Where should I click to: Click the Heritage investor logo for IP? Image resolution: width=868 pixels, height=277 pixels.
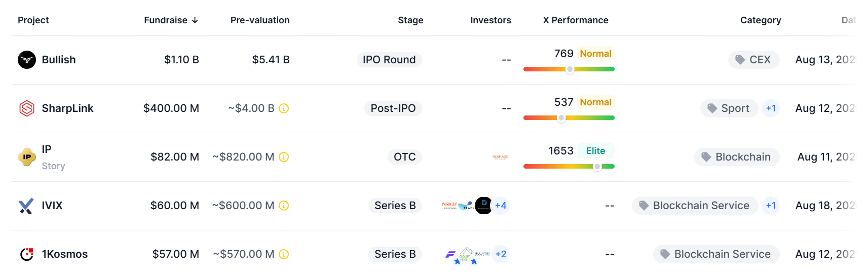(x=500, y=157)
